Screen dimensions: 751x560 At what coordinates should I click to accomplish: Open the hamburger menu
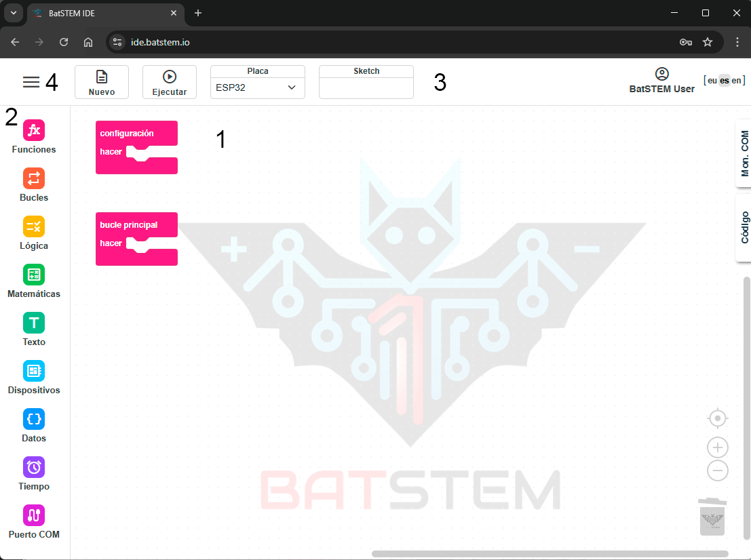tap(31, 82)
